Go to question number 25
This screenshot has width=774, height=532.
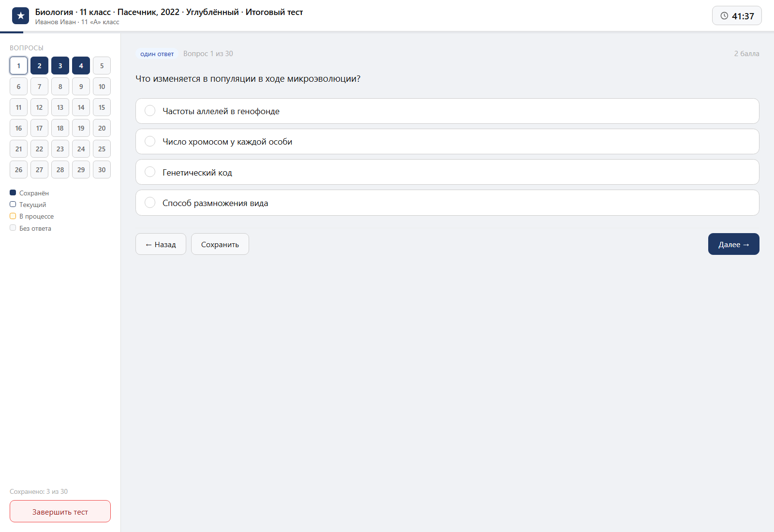[102, 149]
